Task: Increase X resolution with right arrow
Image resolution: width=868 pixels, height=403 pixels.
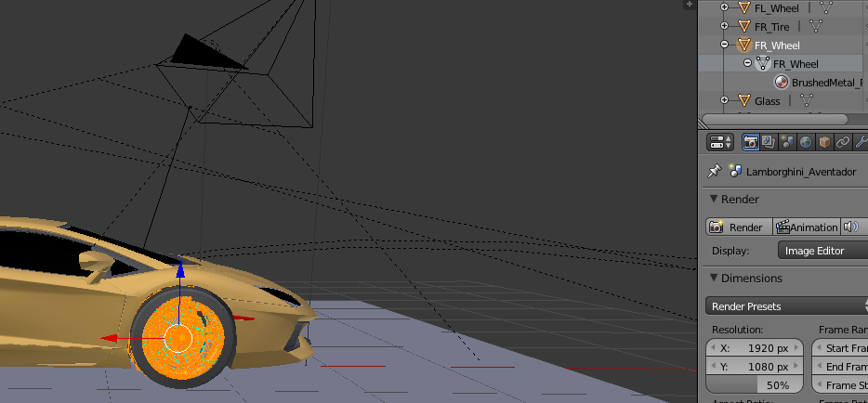Action: (x=796, y=347)
